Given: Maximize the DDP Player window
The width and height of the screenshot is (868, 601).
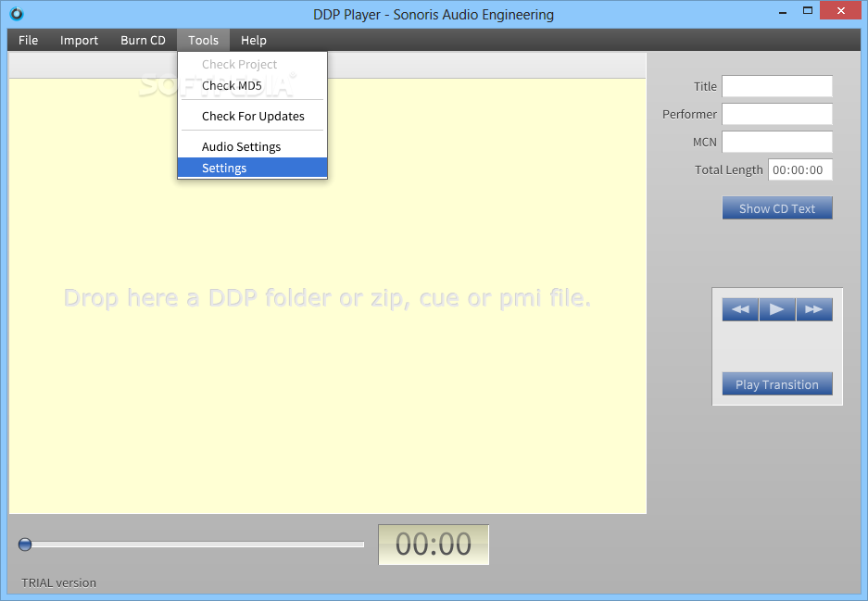Looking at the screenshot, I should [x=808, y=11].
